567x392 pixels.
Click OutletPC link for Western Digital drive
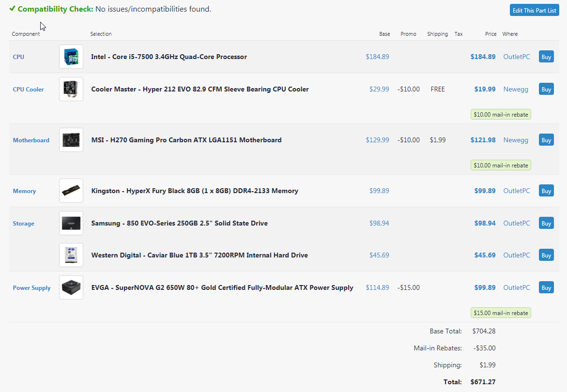(517, 255)
